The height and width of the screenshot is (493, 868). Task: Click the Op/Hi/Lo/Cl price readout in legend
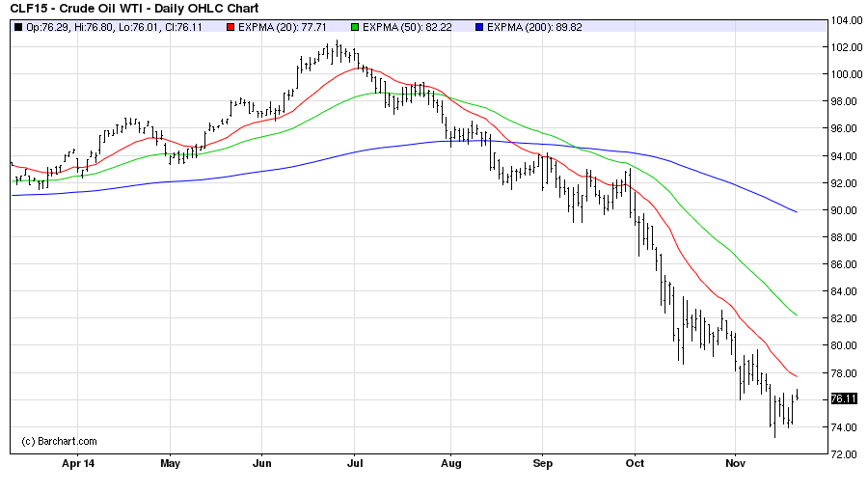[118, 26]
